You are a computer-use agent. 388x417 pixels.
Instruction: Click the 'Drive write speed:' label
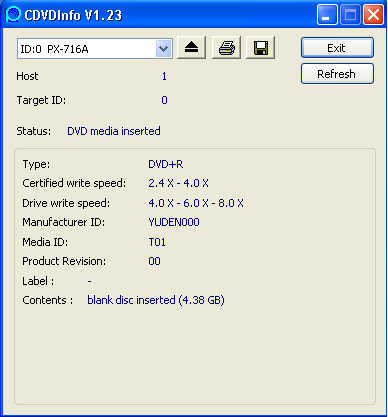[x=66, y=203]
